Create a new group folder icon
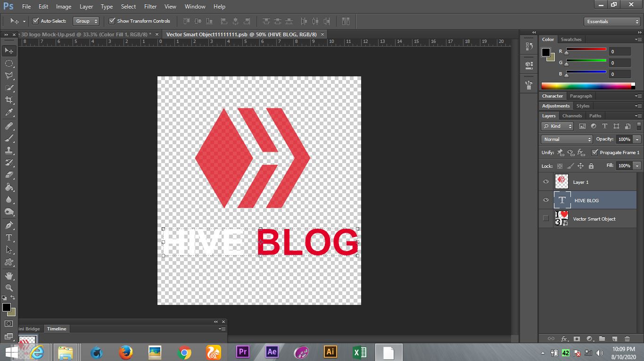Screen dimensions: 644x361 point(602,338)
